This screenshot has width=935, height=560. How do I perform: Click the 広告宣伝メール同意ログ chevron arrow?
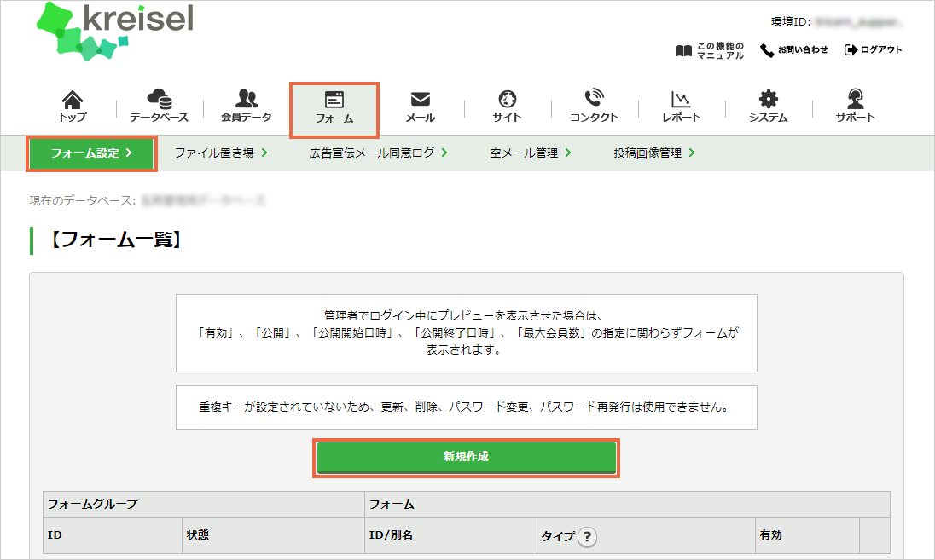click(444, 153)
